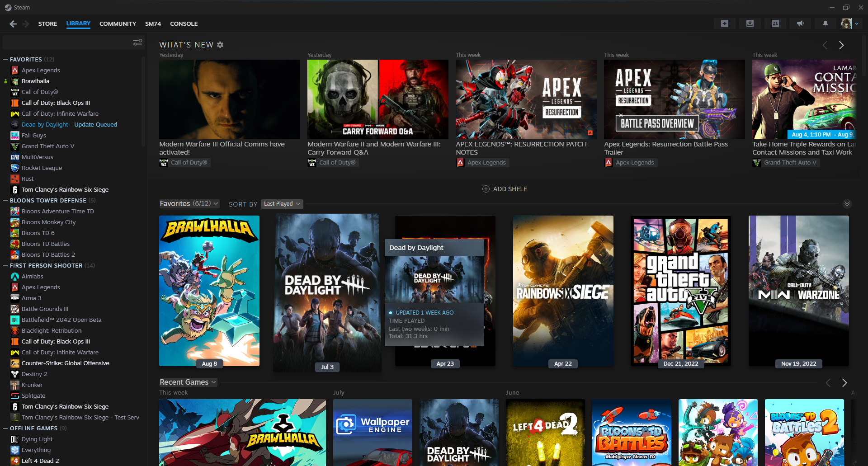Image resolution: width=868 pixels, height=466 pixels.
Task: Click the Grand Theft Auto V sidebar icon
Action: click(x=15, y=146)
